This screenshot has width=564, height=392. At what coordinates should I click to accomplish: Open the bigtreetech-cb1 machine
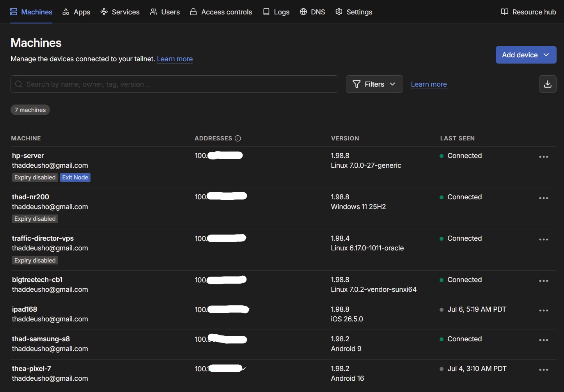37,280
